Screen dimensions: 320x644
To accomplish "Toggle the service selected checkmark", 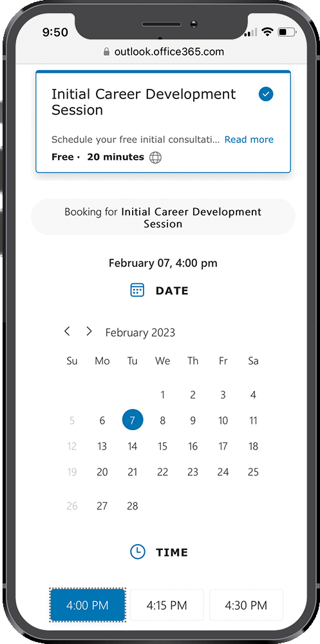I will 266,94.
